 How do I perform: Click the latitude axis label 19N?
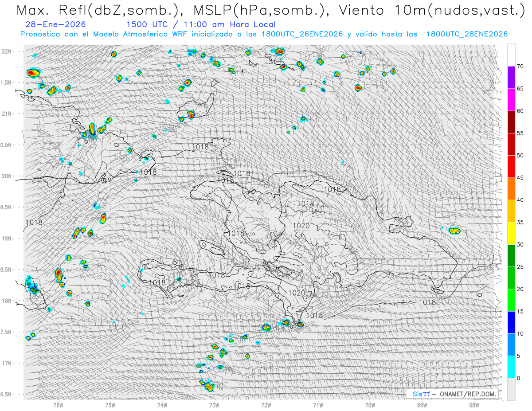coord(7,238)
